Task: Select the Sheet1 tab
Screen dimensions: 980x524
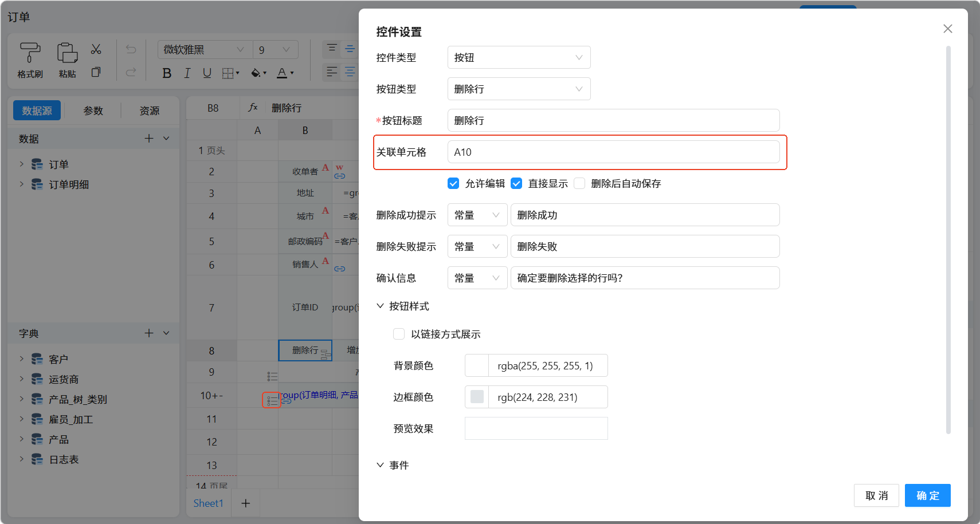Action: pyautogui.click(x=208, y=503)
